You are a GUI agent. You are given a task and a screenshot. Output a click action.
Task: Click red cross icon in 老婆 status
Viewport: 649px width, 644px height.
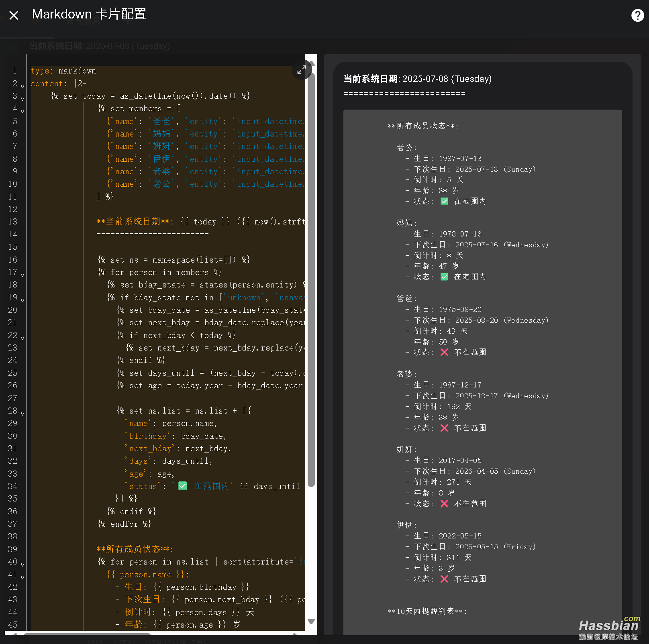pyautogui.click(x=444, y=428)
